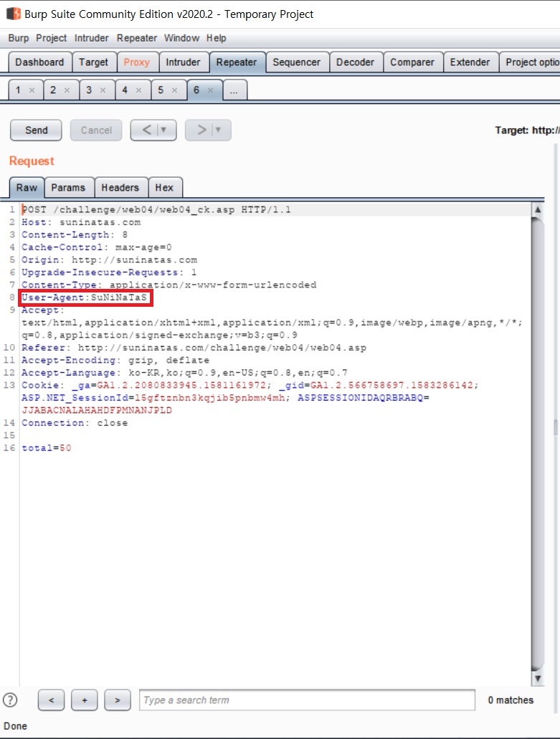
Task: Select Repeater request tab 3
Action: click(x=89, y=90)
